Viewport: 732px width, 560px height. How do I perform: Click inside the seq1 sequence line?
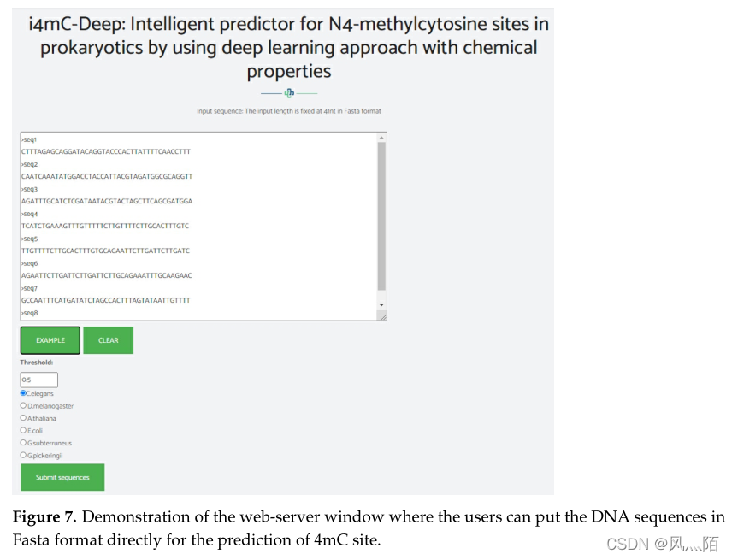[106, 151]
